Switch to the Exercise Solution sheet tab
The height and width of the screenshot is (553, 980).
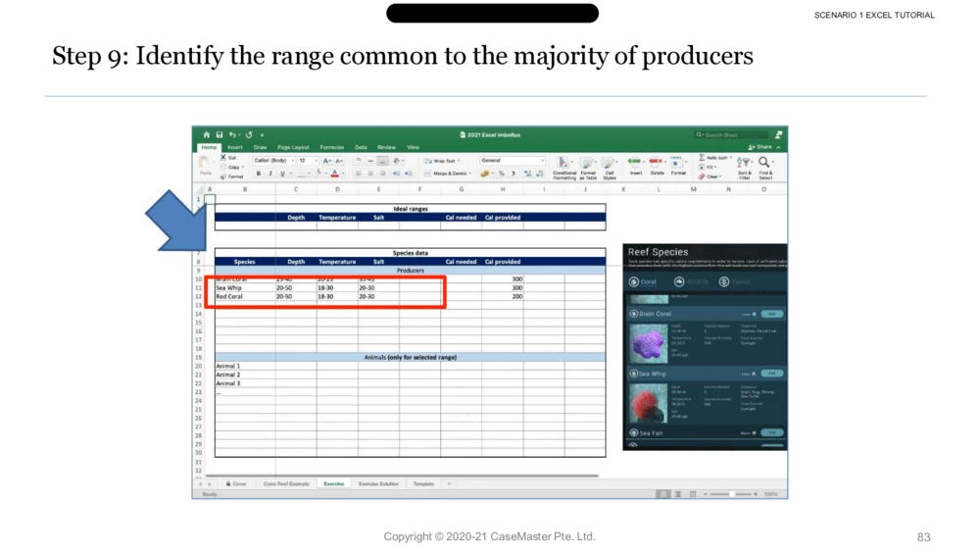pos(378,484)
